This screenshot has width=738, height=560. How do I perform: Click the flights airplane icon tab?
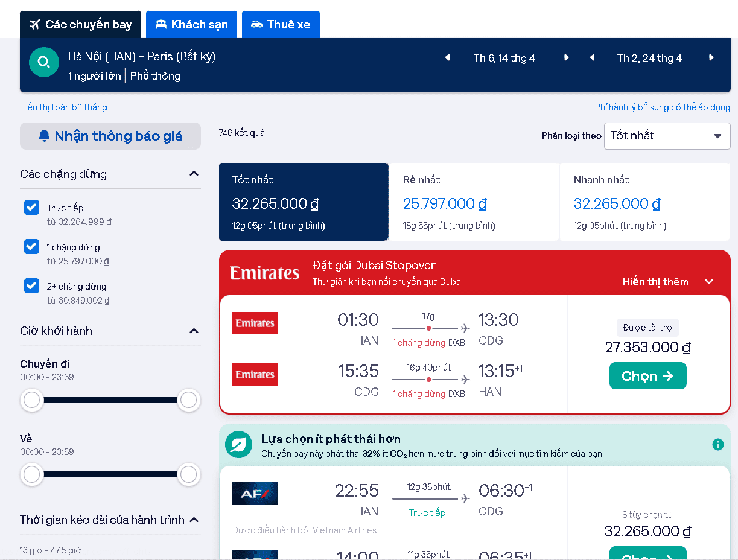tap(36, 24)
